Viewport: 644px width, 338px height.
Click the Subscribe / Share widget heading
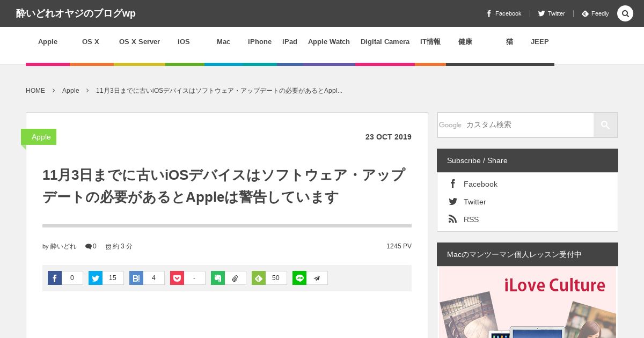(528, 160)
